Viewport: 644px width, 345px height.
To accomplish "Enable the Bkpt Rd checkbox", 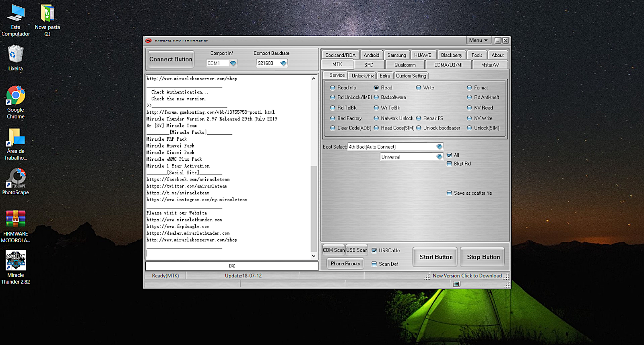I will tap(449, 164).
